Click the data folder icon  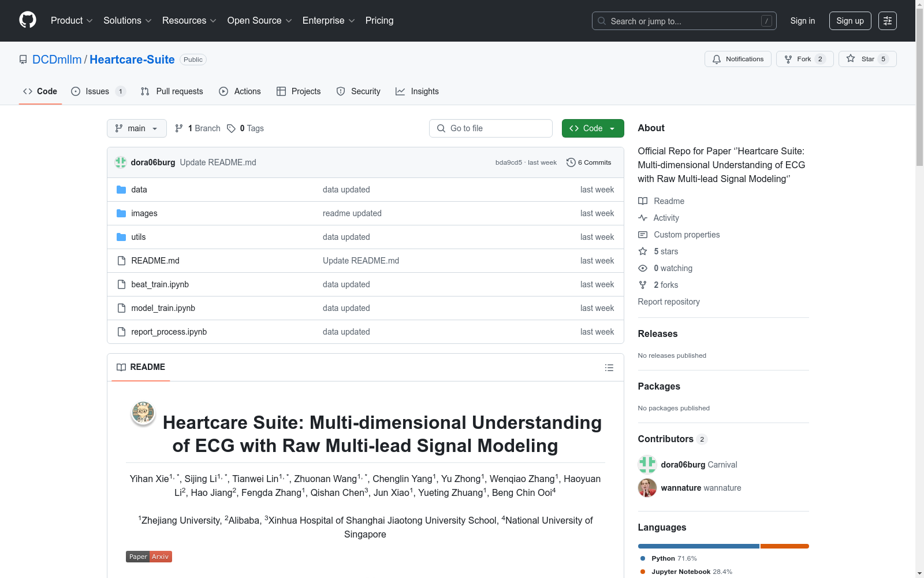121,190
